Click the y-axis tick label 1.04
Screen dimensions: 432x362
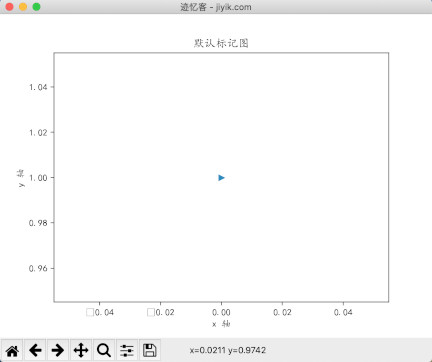coord(38,87)
